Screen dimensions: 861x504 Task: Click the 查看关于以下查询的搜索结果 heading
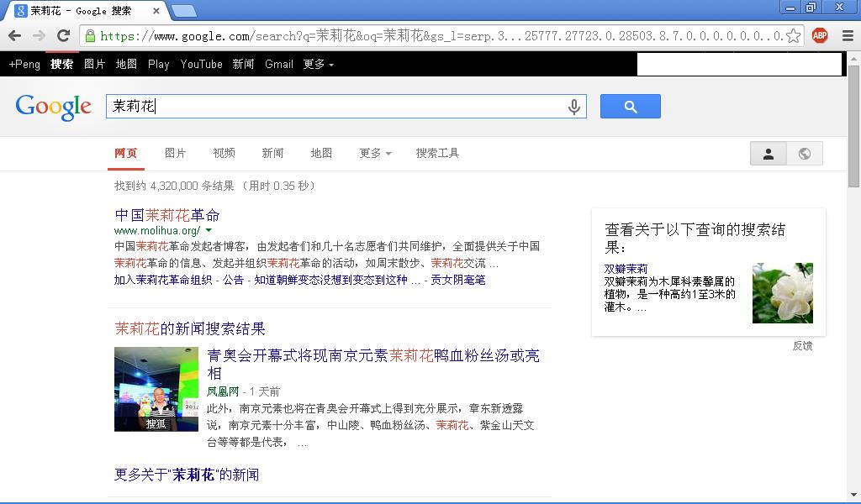pos(695,238)
